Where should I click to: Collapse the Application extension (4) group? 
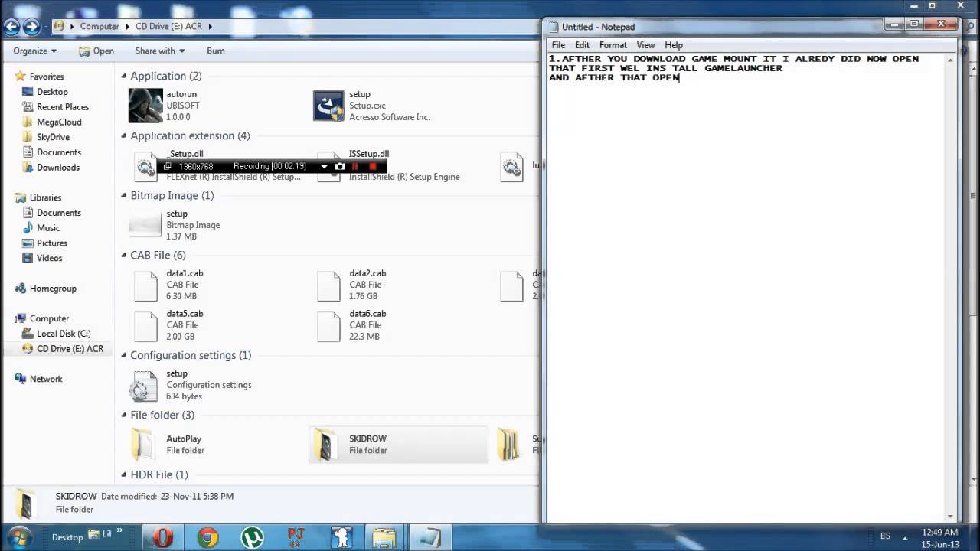pyautogui.click(x=123, y=135)
